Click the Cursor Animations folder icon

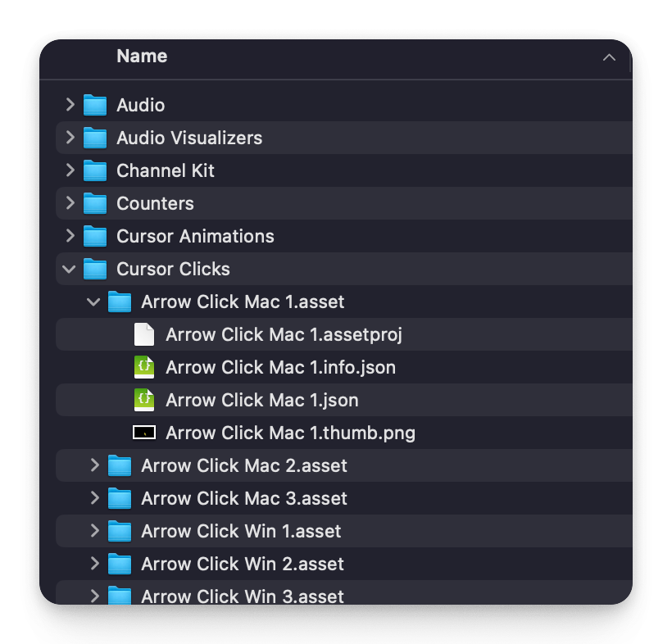point(94,236)
